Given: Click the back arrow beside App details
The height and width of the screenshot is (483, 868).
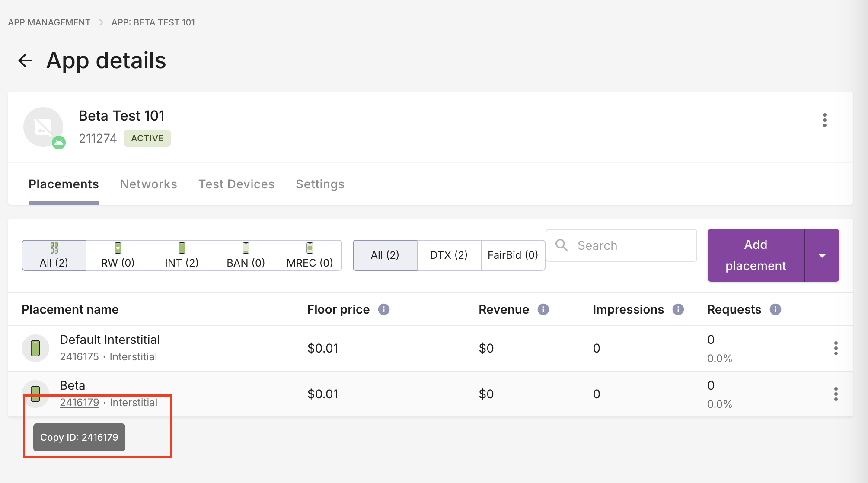Looking at the screenshot, I should coord(26,60).
